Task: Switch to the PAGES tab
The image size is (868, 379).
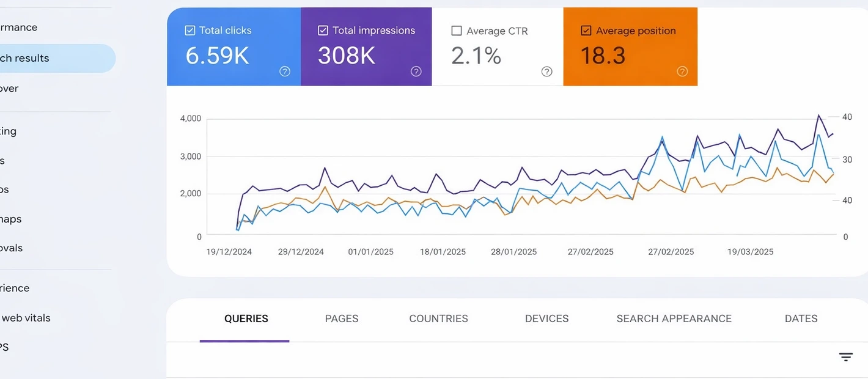Action: click(x=342, y=318)
